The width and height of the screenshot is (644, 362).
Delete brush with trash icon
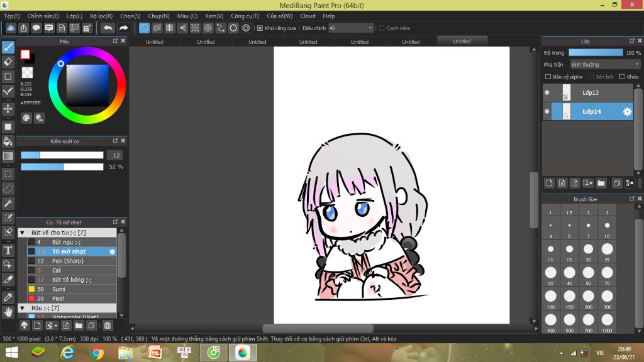[107, 326]
